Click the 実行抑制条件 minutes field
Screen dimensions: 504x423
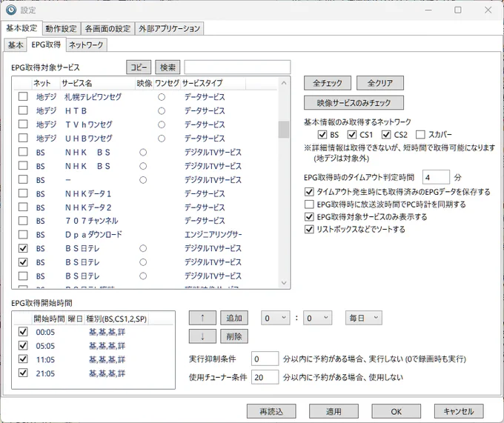[x=265, y=359]
